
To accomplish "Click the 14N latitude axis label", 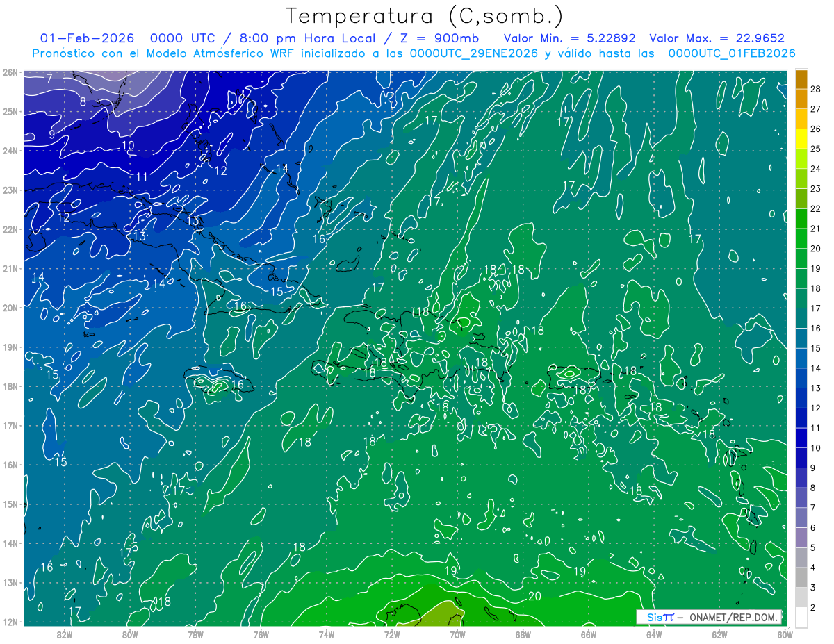I will (x=10, y=543).
